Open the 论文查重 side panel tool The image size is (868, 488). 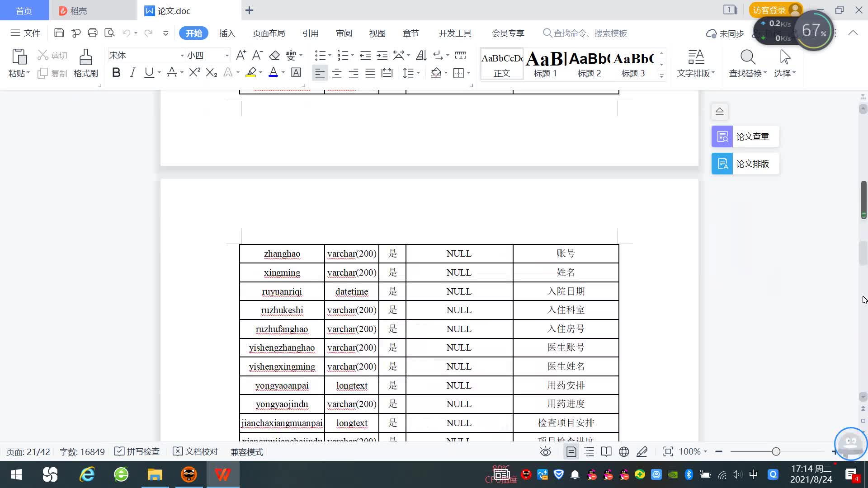tap(745, 136)
